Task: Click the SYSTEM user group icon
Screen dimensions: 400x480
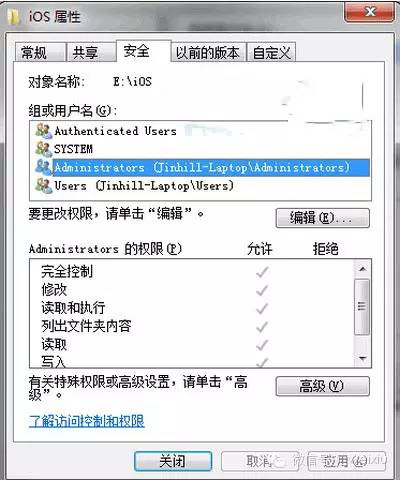Action: tap(44, 149)
